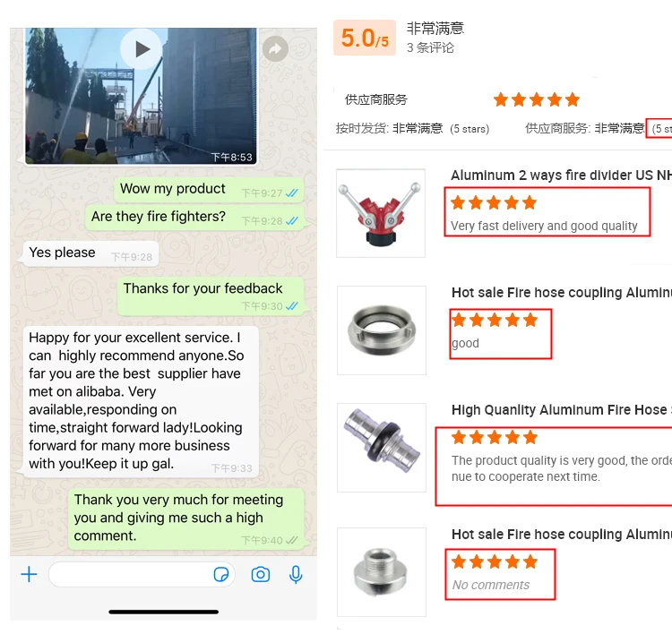
Task: Tap the sticker icon in message field
Action: coord(221,575)
